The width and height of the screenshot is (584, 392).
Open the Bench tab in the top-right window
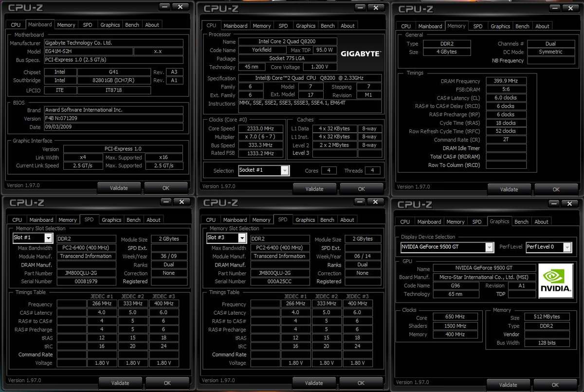(522, 26)
